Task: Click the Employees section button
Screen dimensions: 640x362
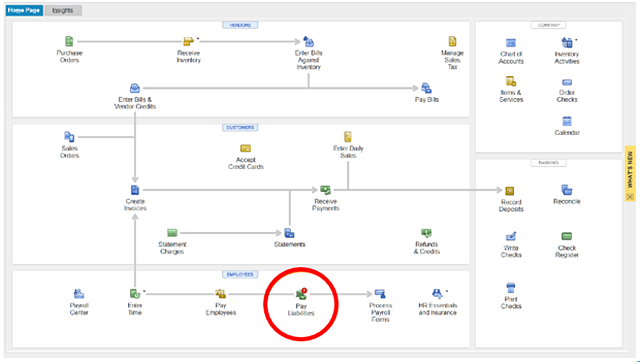Action: tap(240, 274)
